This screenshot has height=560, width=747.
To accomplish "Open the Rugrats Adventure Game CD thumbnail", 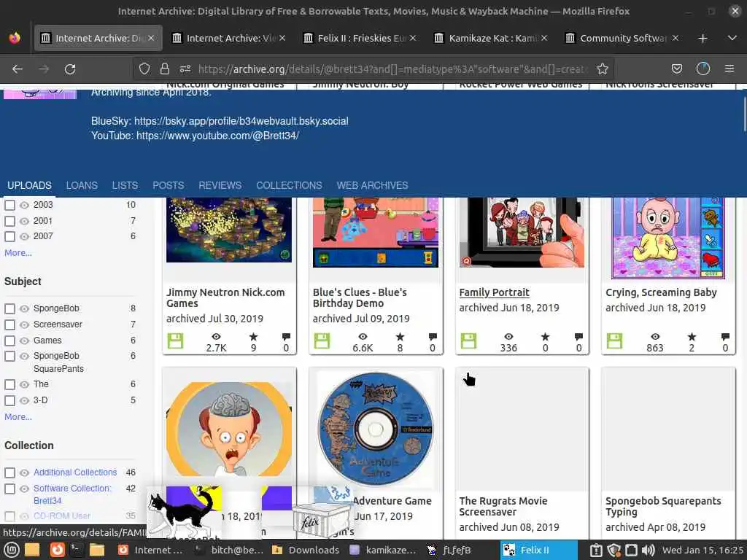I will point(376,429).
